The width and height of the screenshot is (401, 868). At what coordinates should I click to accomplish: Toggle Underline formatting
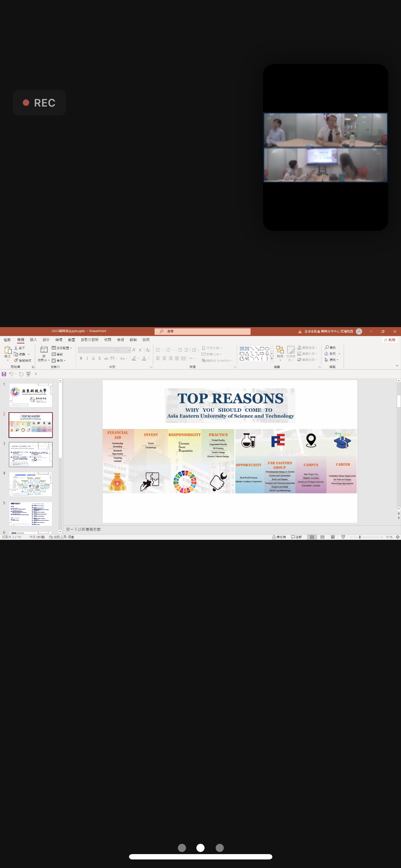click(93, 358)
